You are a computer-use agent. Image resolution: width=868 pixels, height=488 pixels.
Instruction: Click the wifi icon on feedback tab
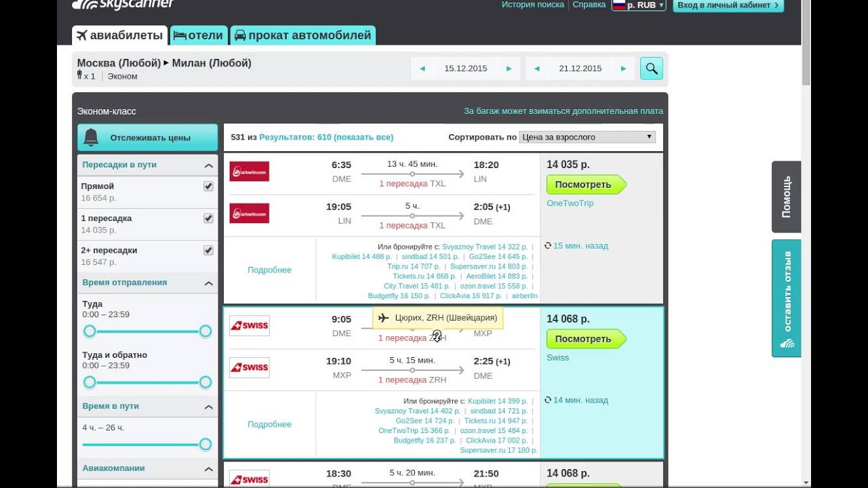pyautogui.click(x=787, y=344)
